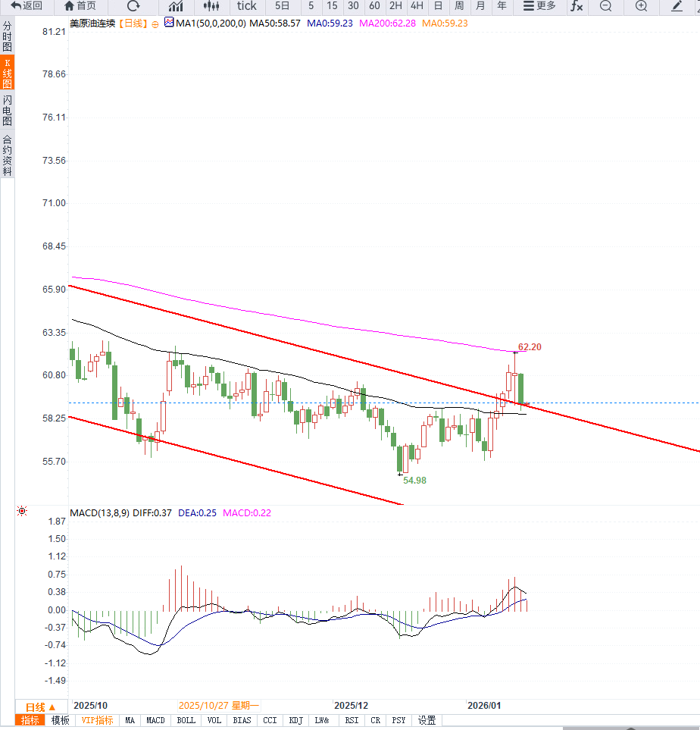Open the 合约资料 side tab
The image size is (700, 730).
7,155
